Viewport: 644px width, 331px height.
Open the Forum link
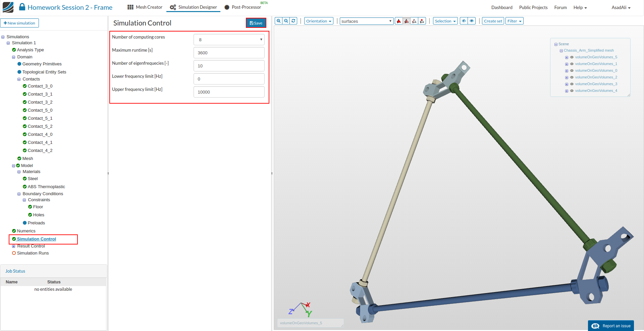click(x=560, y=7)
